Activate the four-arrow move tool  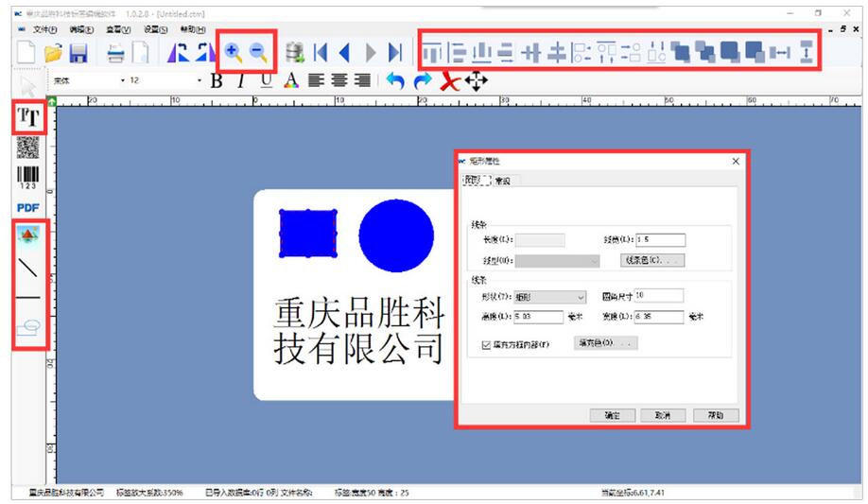click(x=476, y=81)
